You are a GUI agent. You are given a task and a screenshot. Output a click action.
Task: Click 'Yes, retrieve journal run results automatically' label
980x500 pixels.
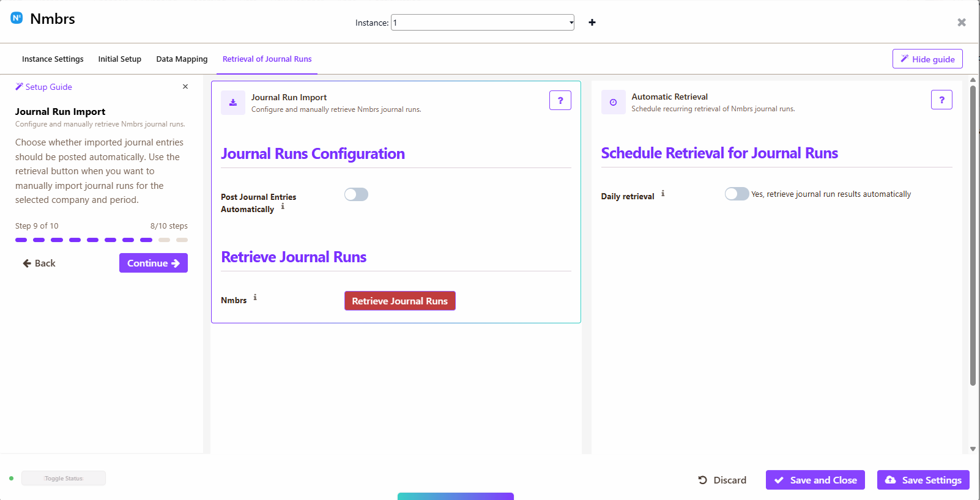(831, 194)
